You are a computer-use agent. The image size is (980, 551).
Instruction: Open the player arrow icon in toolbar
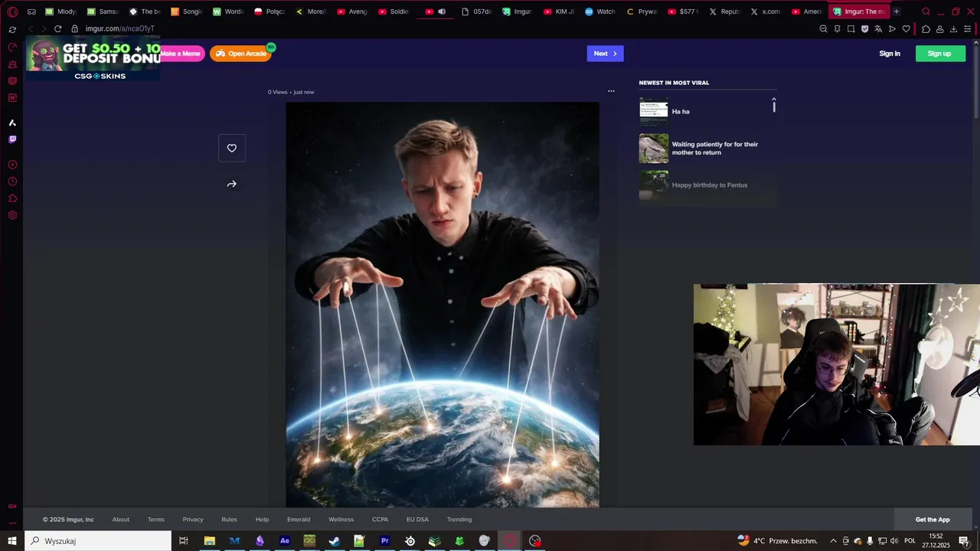[x=893, y=29]
